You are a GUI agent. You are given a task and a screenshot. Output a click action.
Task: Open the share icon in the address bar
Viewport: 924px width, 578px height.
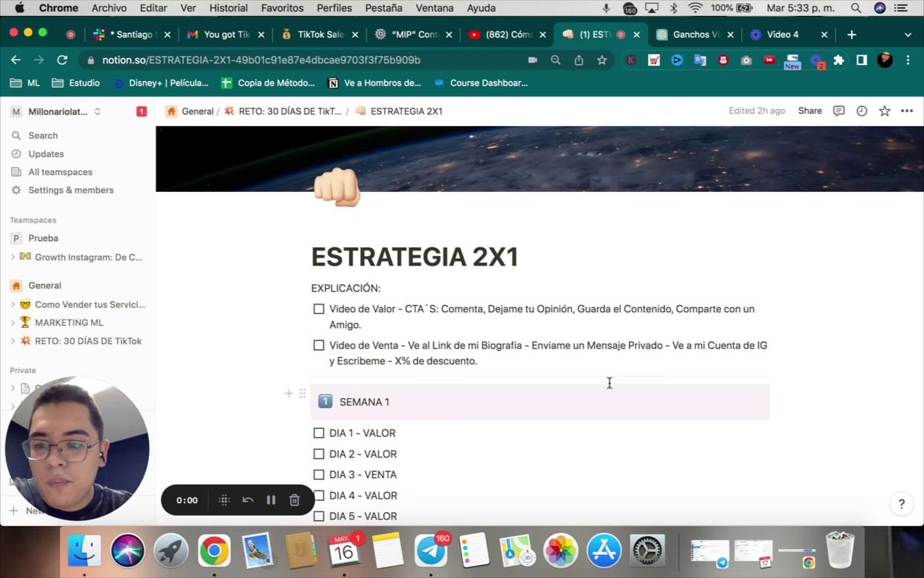pos(578,60)
